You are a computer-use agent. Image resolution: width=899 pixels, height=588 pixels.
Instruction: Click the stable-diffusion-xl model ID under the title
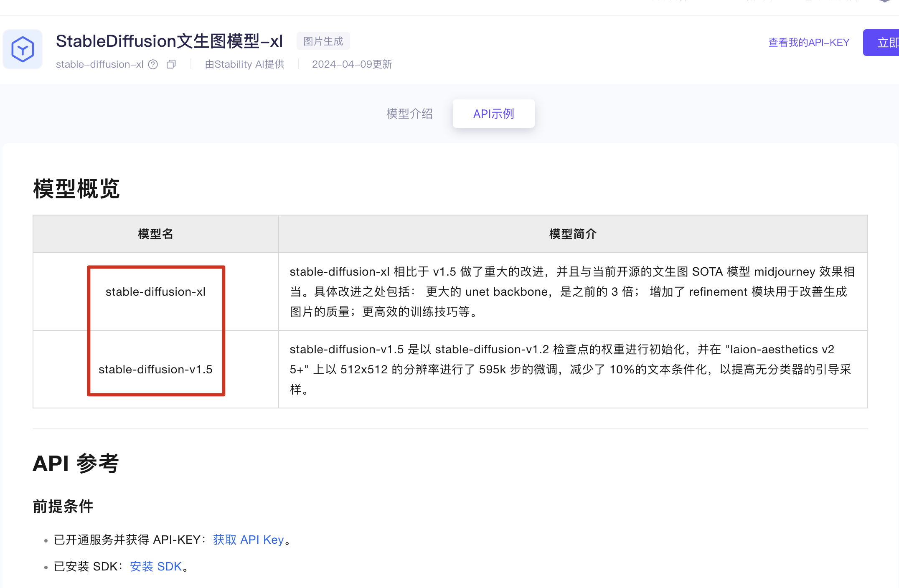[99, 64]
